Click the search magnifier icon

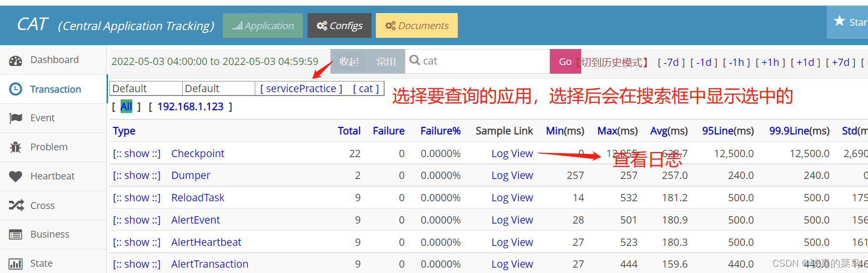coord(415,60)
